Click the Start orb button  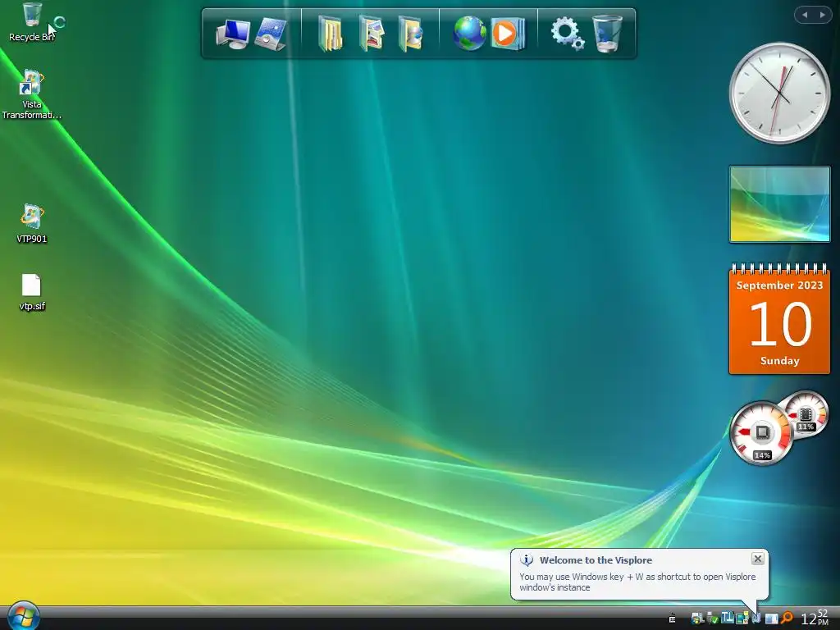(22, 616)
